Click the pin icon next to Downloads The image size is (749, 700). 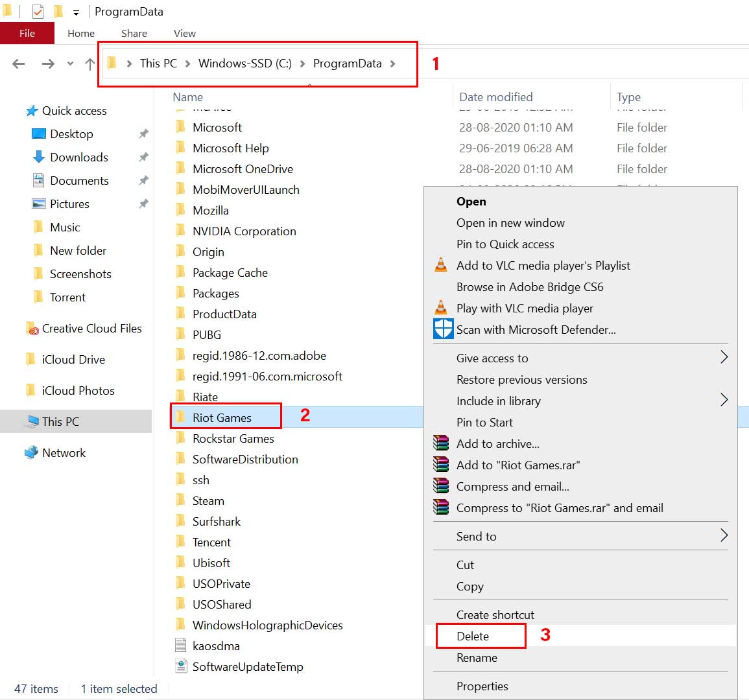pyautogui.click(x=143, y=157)
